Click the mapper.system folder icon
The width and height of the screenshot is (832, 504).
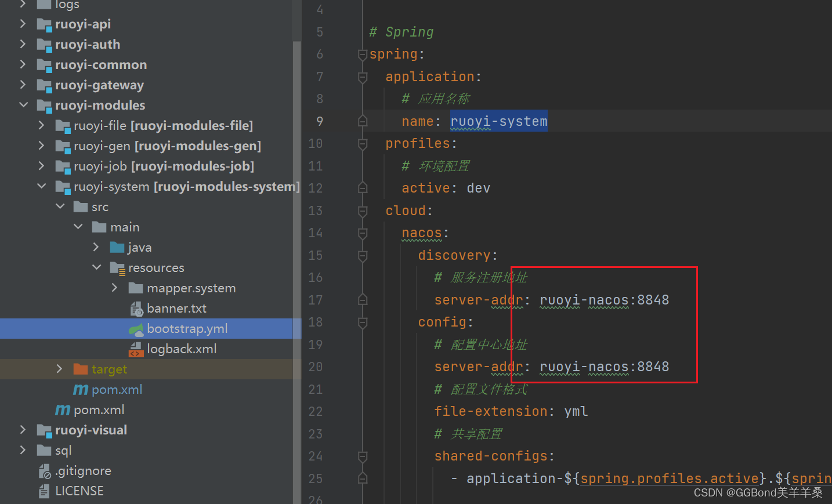tap(136, 288)
